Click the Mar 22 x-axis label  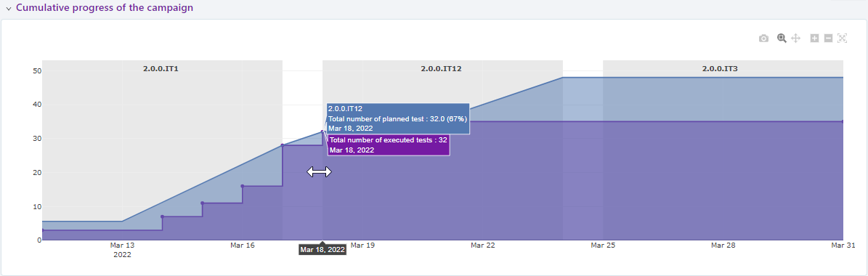click(x=483, y=245)
